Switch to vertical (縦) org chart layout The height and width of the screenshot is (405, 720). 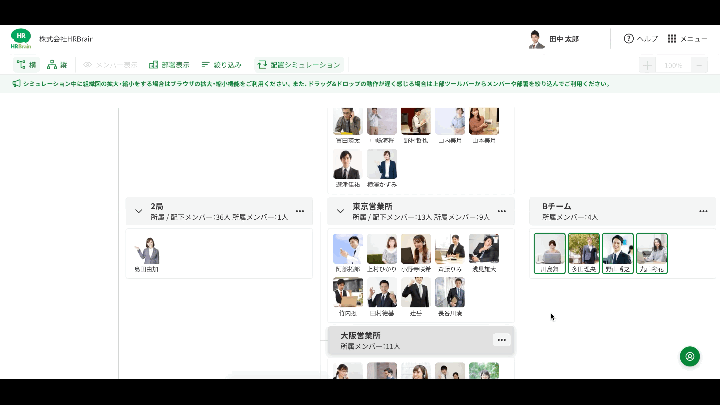click(x=57, y=65)
